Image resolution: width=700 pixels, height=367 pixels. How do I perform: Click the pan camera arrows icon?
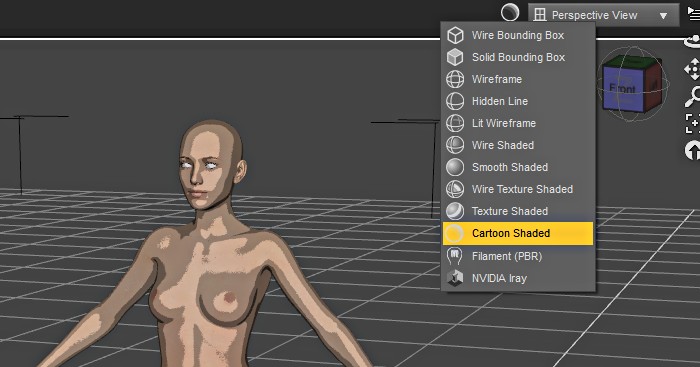[692, 69]
